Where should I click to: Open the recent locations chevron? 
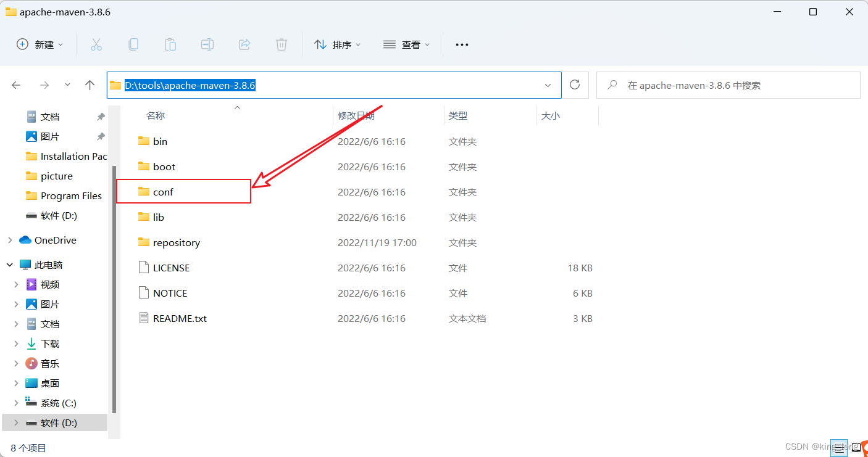tap(67, 85)
